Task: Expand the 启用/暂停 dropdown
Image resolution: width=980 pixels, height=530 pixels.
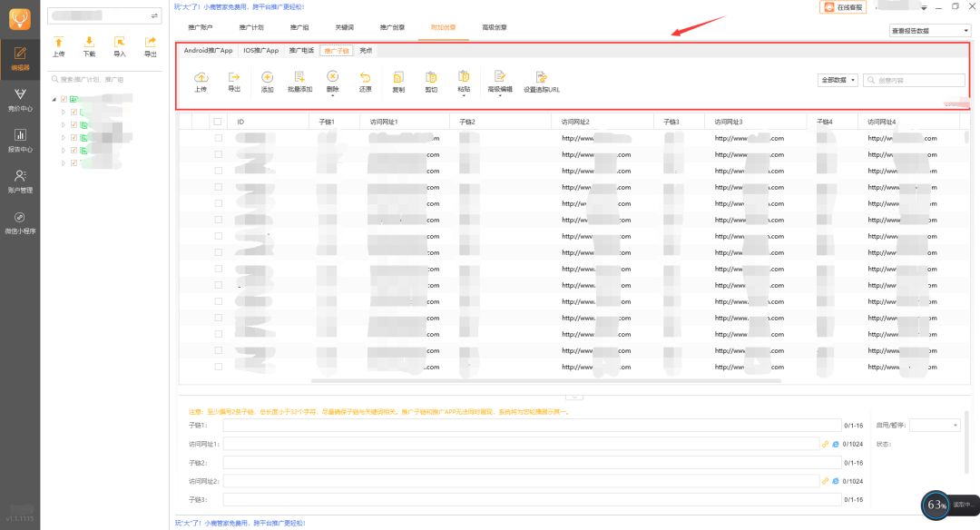Action: coord(935,425)
